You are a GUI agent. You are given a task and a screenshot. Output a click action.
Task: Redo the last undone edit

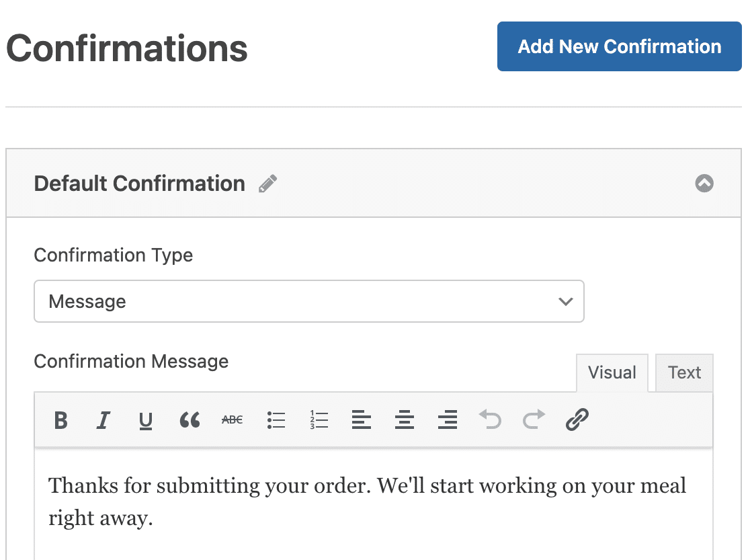534,419
